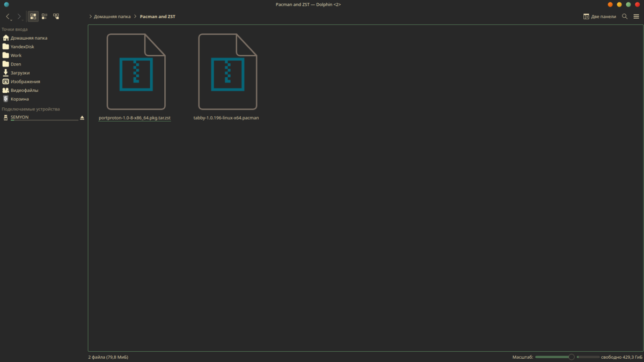Toggle Две панели split view
The width and height of the screenshot is (644, 362).
pyautogui.click(x=599, y=17)
